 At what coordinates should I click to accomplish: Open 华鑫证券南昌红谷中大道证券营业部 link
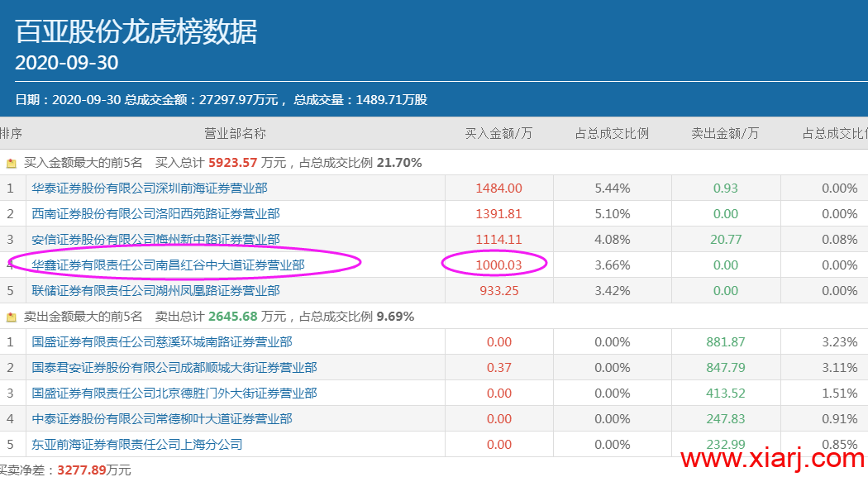(168, 265)
